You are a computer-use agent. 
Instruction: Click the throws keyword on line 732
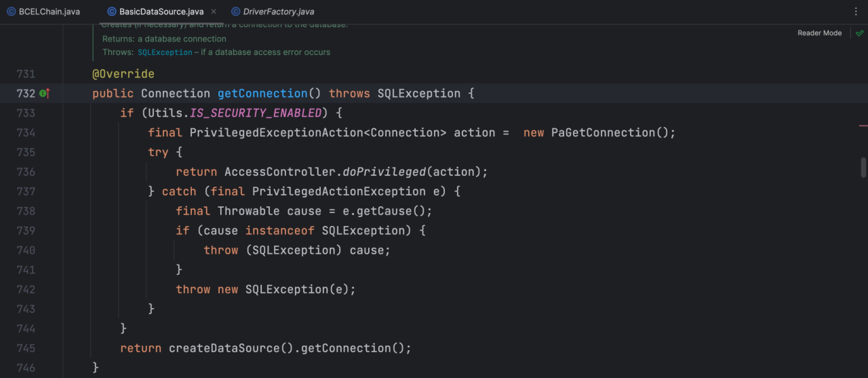(349, 93)
